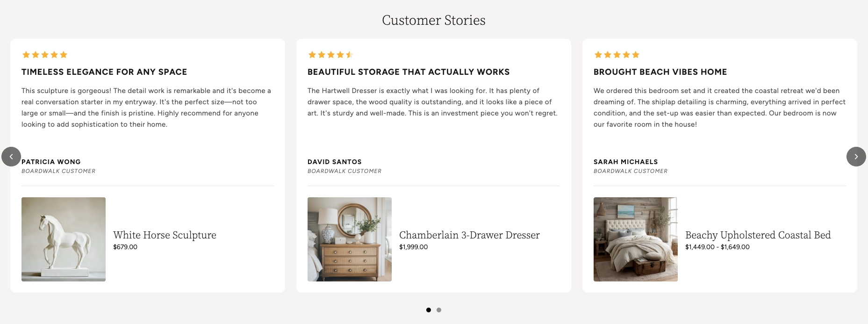The width and height of the screenshot is (868, 324).
Task: Click the first star in Sarah Michaels's review
Action: [598, 54]
